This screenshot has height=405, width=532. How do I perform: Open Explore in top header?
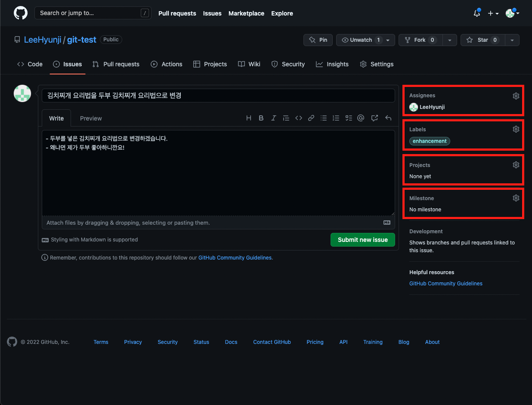tap(282, 13)
